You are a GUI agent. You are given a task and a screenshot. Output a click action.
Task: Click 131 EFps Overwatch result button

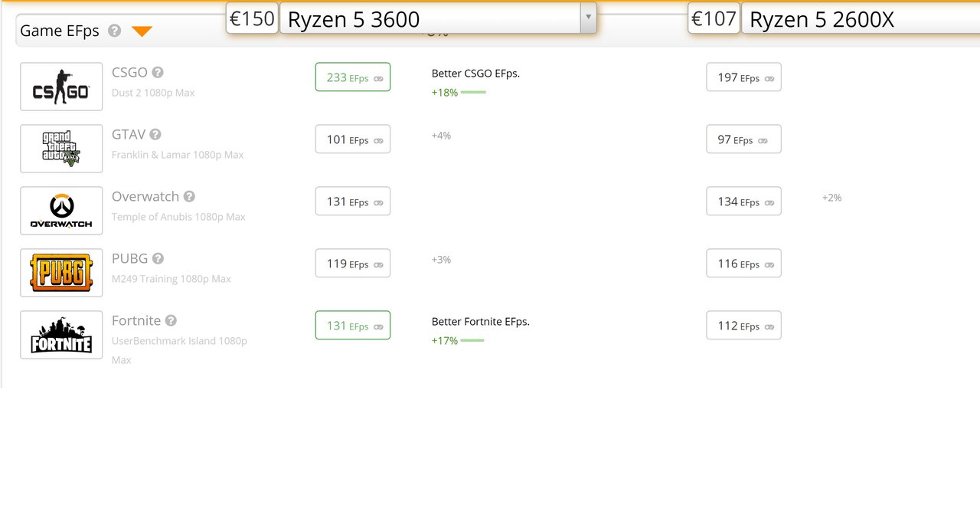[x=353, y=202]
